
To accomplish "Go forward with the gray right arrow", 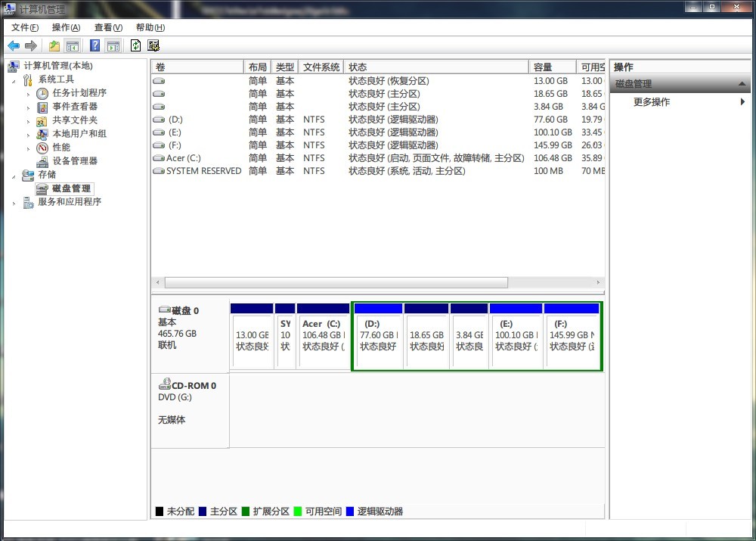I will 31,46.
